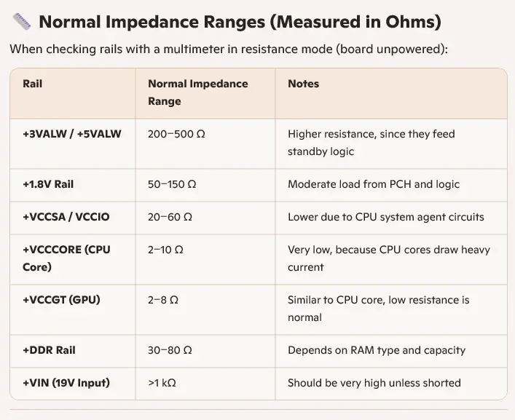Select the +VCCSA / VCCIO rail cell
The height and width of the screenshot is (420, 515).
point(66,217)
